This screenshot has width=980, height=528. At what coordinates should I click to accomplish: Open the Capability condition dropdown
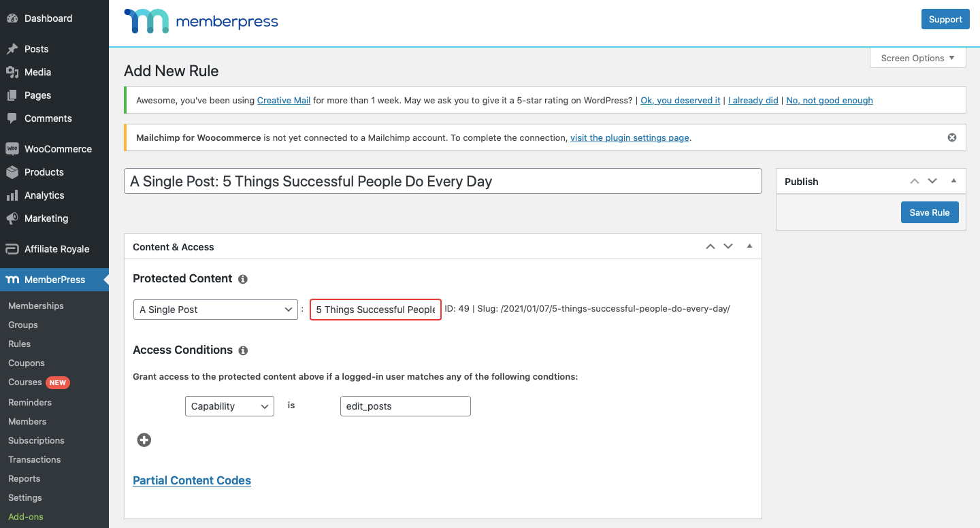pyautogui.click(x=229, y=406)
